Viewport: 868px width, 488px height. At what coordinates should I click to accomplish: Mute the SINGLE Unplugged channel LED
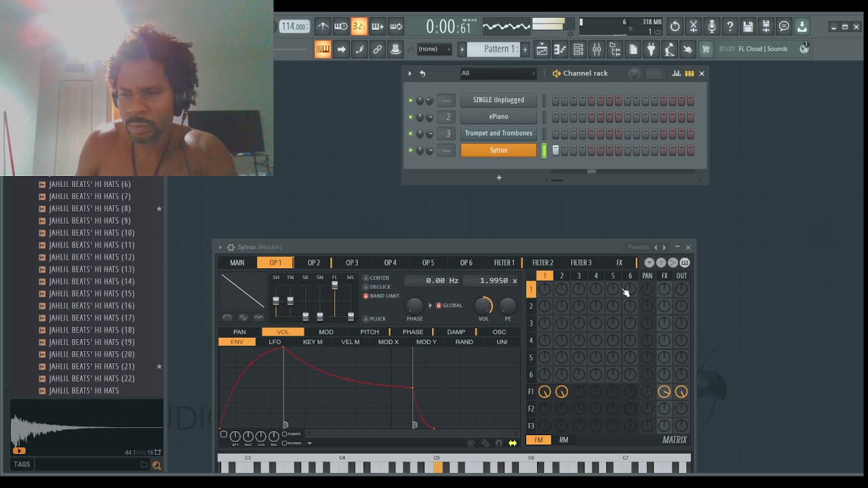click(410, 100)
